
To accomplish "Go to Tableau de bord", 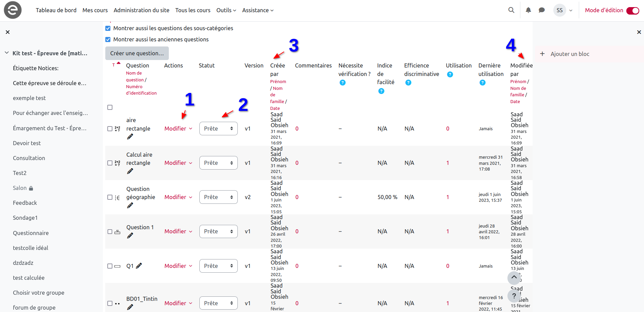I will point(56,10).
